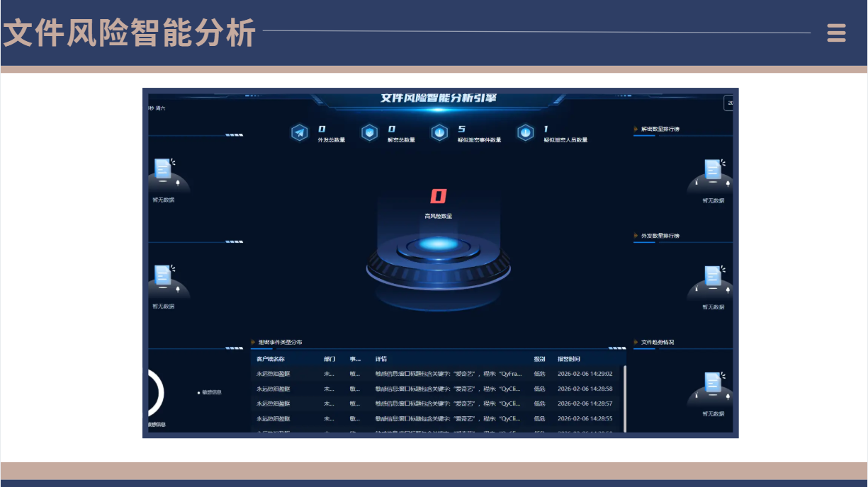Open the hamburger menu in slide header
Image resolution: width=868 pixels, height=487 pixels.
[836, 33]
